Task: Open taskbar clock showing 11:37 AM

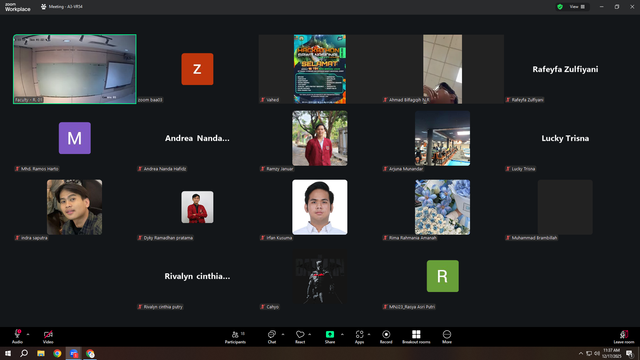Action: (x=611, y=353)
